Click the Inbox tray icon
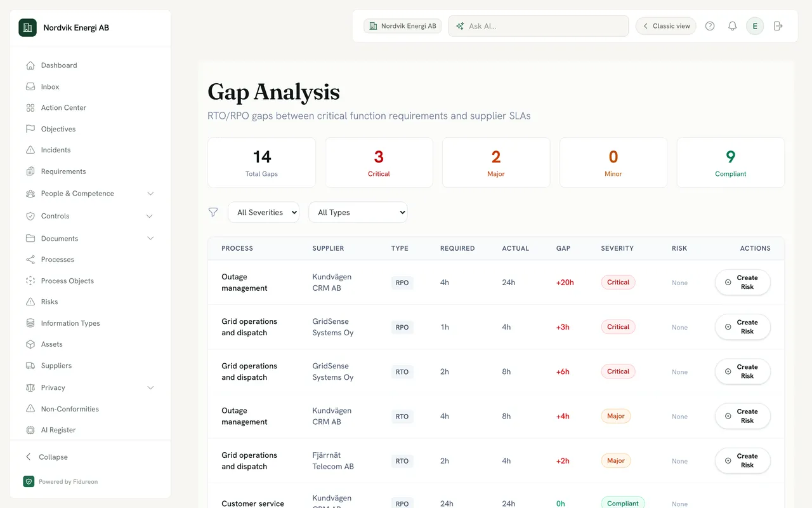 (30, 87)
